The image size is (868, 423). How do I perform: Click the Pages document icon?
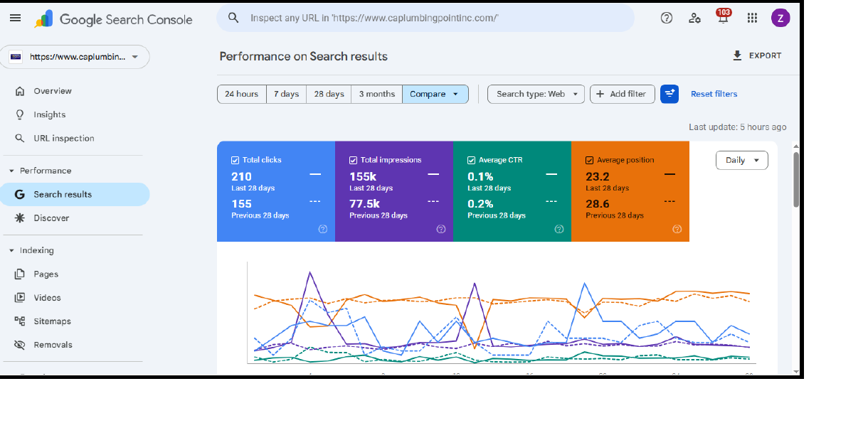click(20, 274)
